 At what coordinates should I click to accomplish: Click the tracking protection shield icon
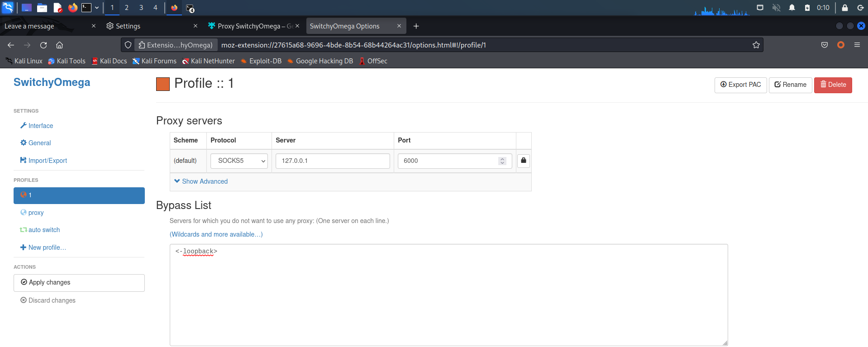coord(128,45)
